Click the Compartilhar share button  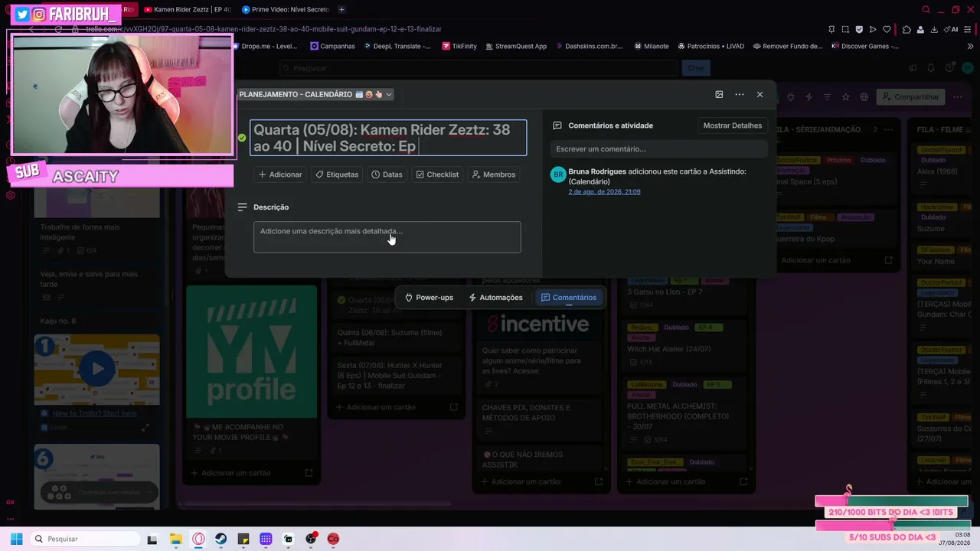911,97
